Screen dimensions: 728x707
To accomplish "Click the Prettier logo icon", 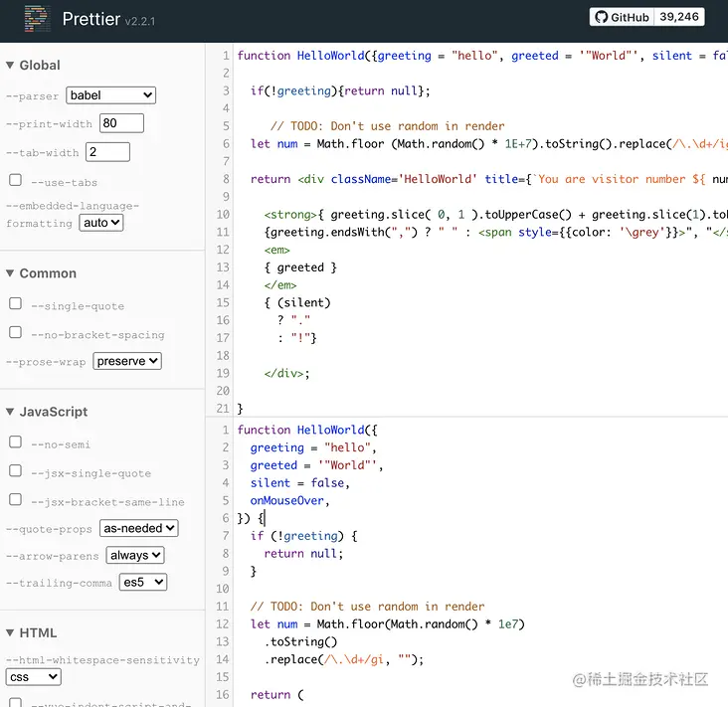I will 37,19.
